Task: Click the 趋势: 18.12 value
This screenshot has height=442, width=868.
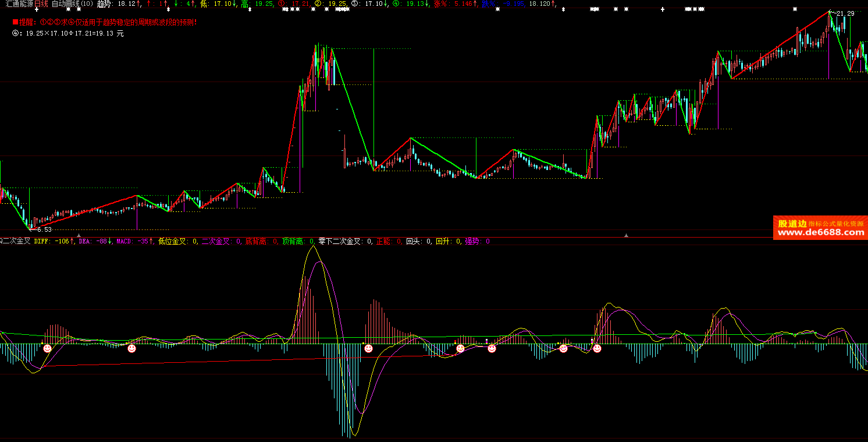Action: click(119, 4)
